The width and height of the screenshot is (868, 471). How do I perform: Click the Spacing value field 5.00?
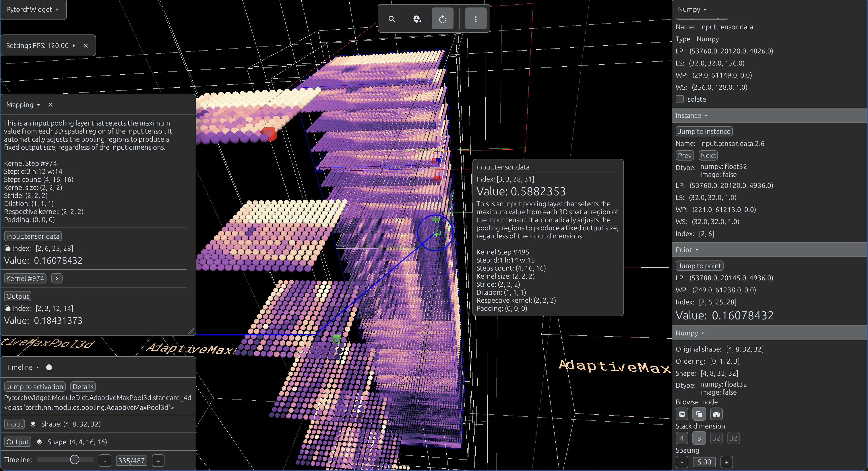click(x=704, y=462)
